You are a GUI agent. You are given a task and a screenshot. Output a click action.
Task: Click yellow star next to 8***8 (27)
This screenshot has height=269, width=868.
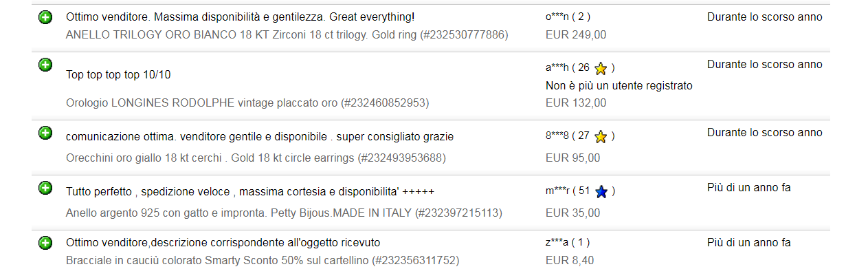(x=601, y=136)
